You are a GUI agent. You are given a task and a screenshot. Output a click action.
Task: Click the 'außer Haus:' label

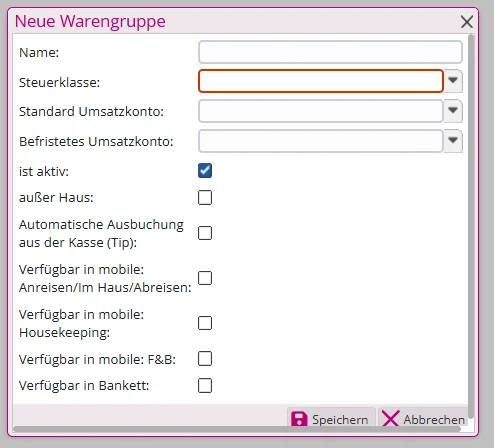[56, 197]
